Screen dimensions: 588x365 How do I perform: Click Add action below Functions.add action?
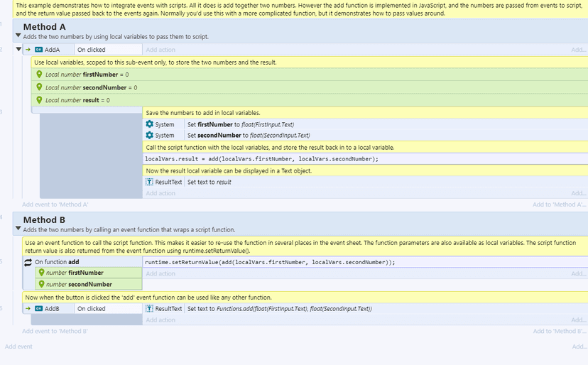pyautogui.click(x=160, y=320)
